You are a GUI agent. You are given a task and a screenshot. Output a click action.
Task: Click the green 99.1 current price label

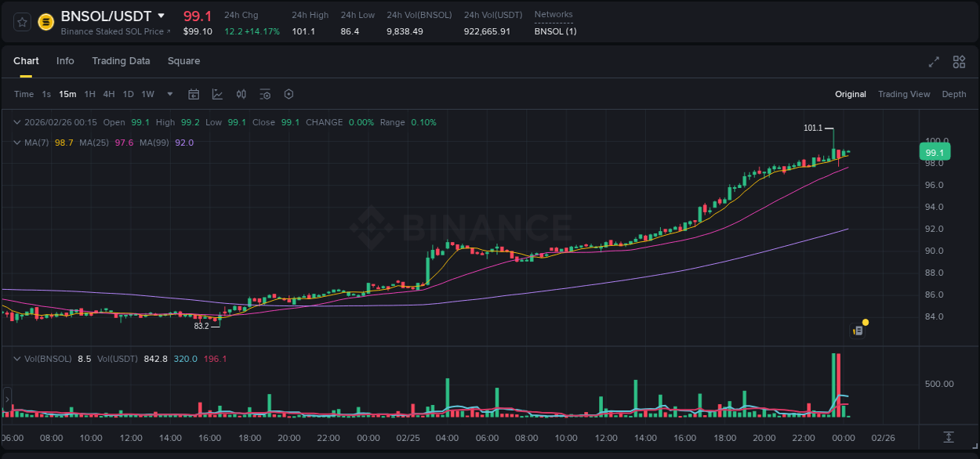click(x=935, y=151)
